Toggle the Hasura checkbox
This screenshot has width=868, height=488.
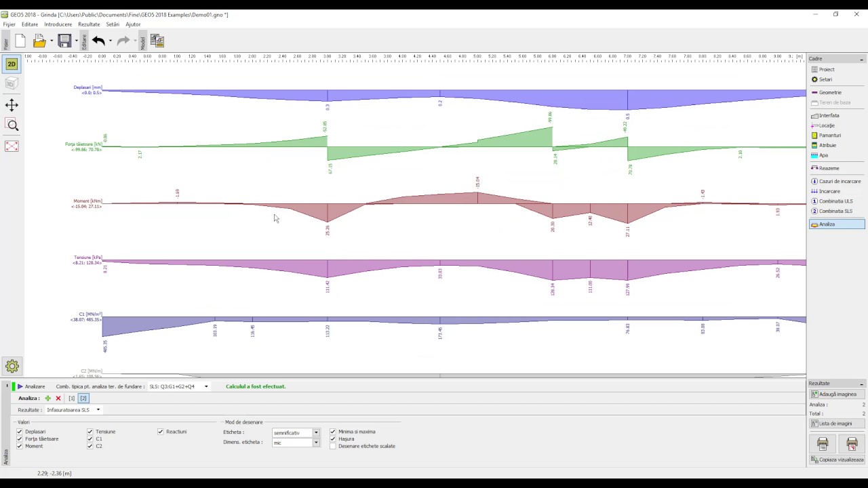(333, 439)
